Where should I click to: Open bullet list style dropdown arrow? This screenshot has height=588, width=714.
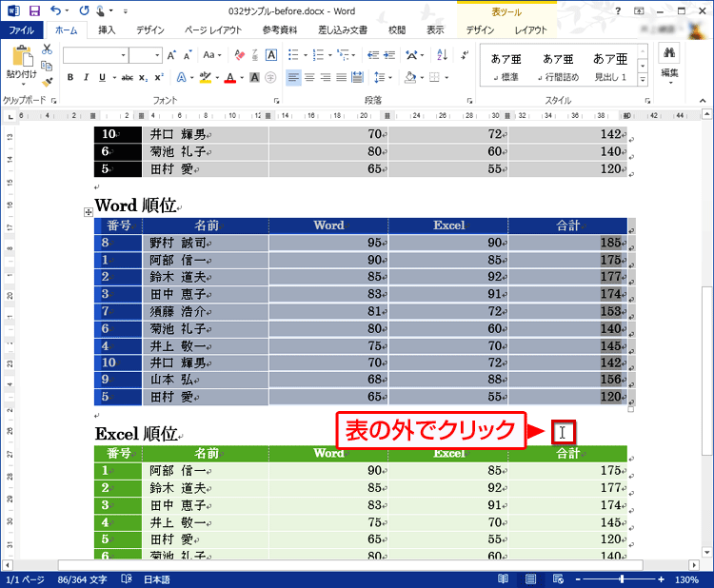click(x=306, y=55)
